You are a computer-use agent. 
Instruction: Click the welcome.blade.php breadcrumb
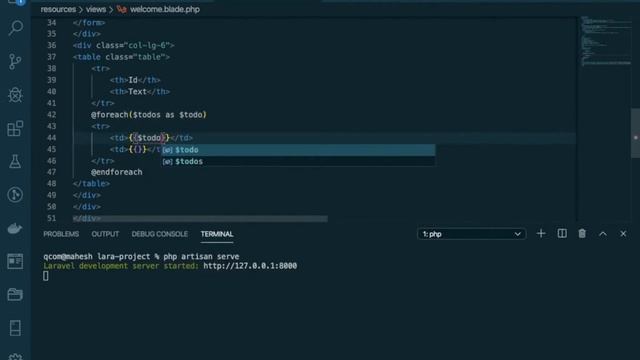tap(164, 9)
